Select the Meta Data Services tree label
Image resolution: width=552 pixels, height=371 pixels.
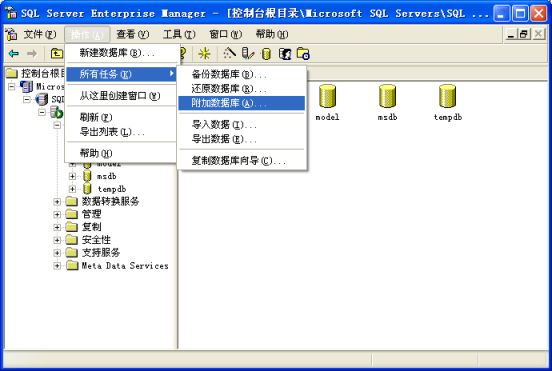click(125, 266)
